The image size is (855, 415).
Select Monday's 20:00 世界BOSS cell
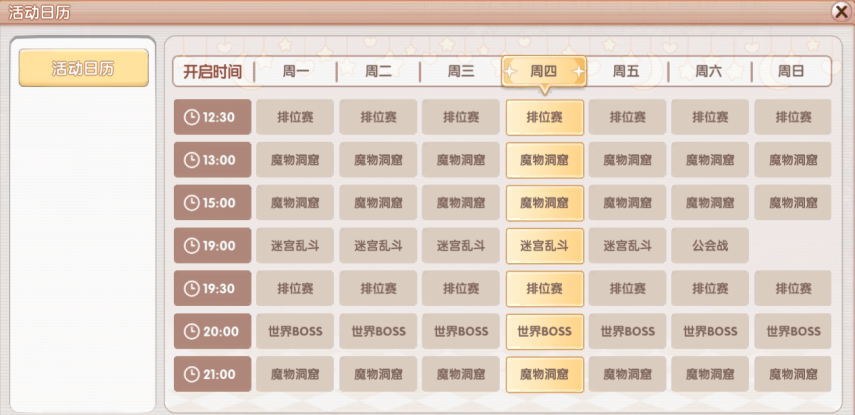point(295,331)
